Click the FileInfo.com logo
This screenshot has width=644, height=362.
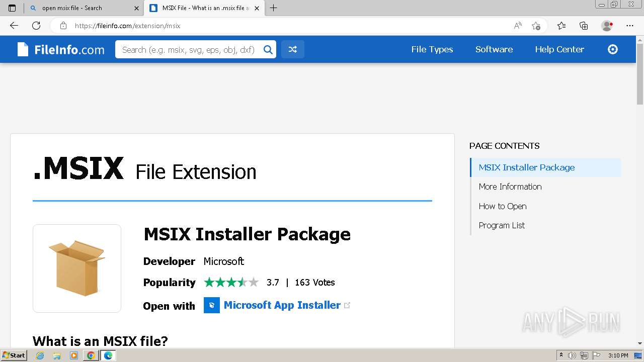(x=61, y=49)
